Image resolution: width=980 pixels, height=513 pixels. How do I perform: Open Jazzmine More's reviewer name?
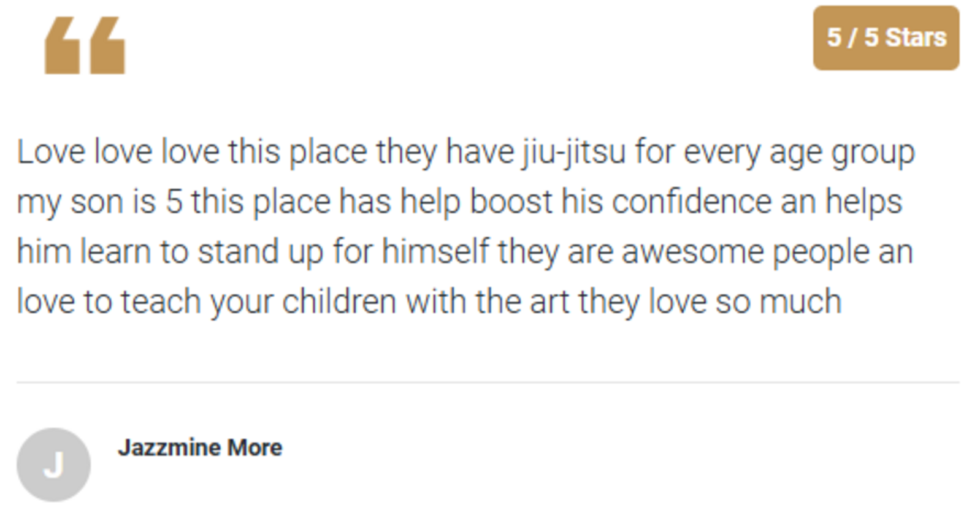click(x=200, y=447)
